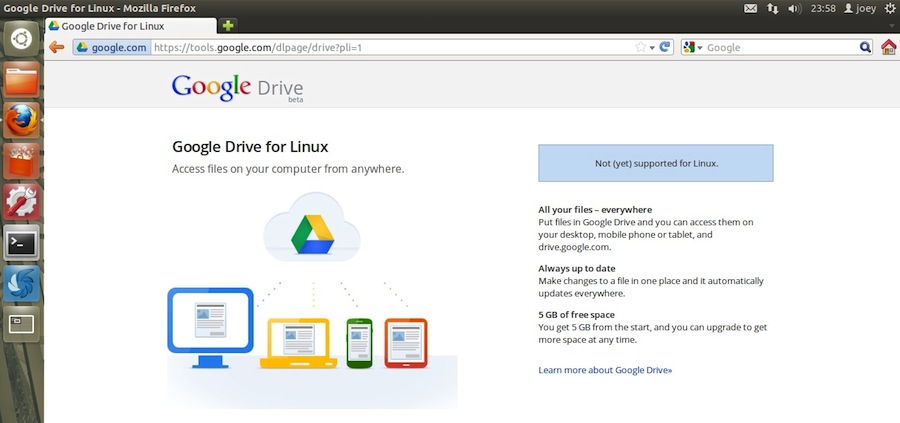Open Ubuntu Software Center launcher

[x=22, y=161]
